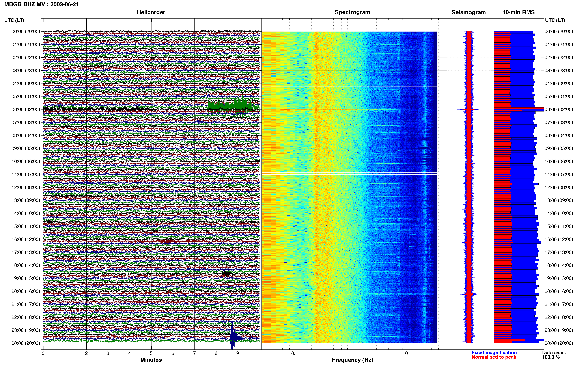
Task: Click the frequency tick label reading 10
Action: pyautogui.click(x=405, y=353)
